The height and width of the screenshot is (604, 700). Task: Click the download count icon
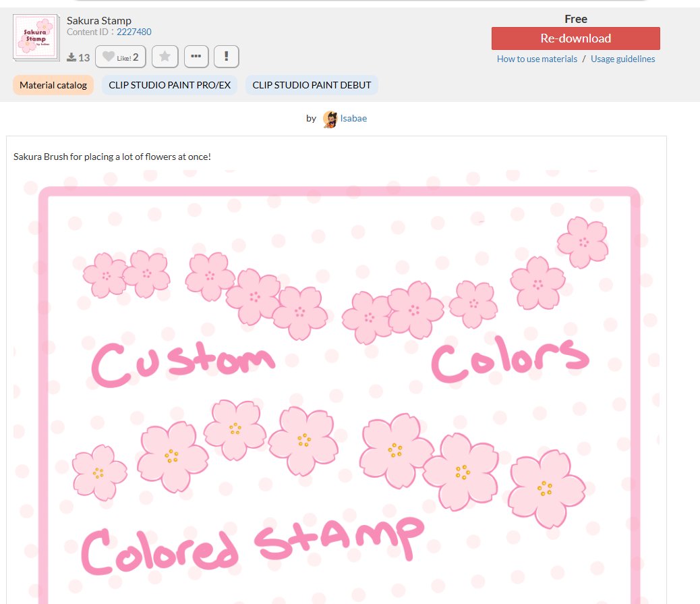pos(71,57)
